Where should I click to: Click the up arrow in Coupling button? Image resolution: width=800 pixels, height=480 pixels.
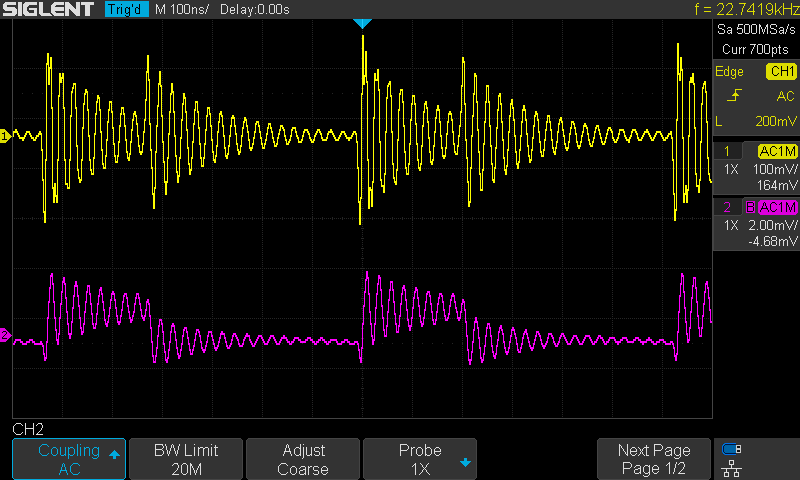tap(114, 454)
